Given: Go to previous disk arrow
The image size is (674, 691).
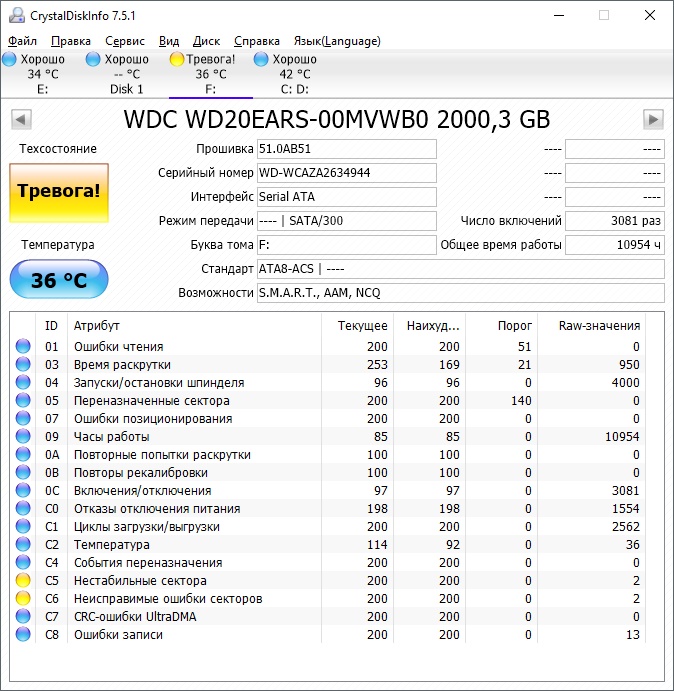Looking at the screenshot, I should (21, 119).
